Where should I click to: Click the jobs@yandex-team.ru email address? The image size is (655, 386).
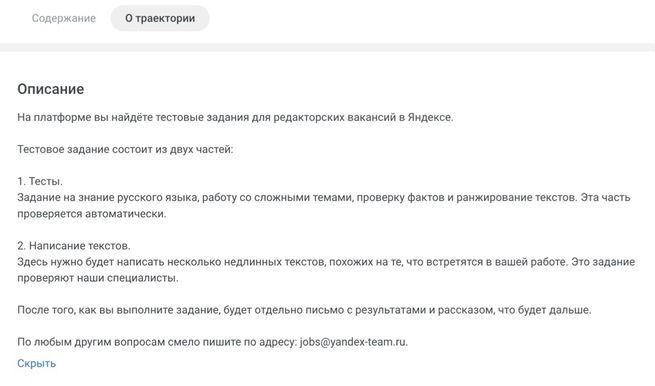[x=353, y=342]
